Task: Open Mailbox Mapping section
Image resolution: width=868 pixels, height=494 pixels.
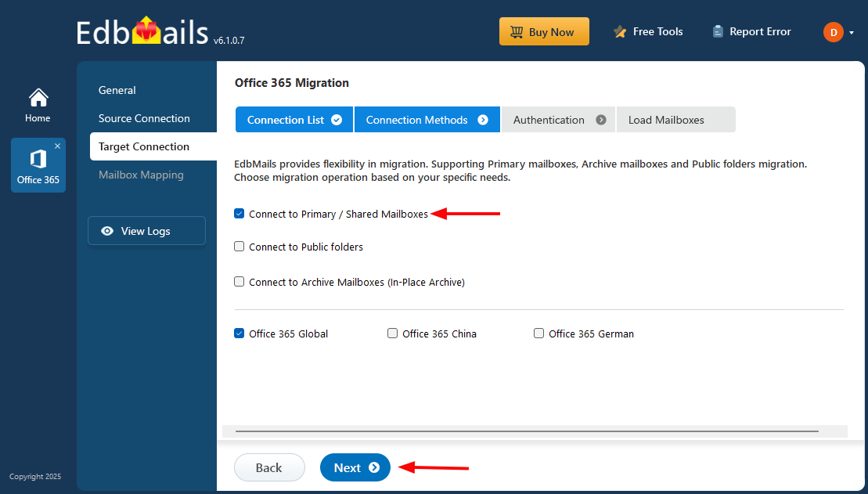Action: click(x=141, y=175)
